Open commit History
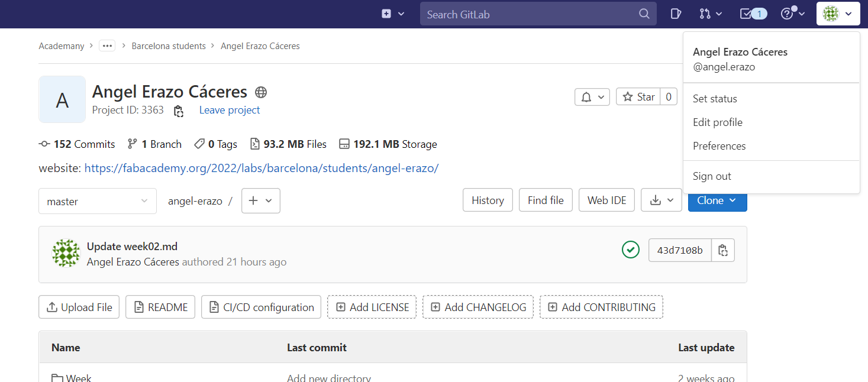The width and height of the screenshot is (868, 382). point(488,200)
